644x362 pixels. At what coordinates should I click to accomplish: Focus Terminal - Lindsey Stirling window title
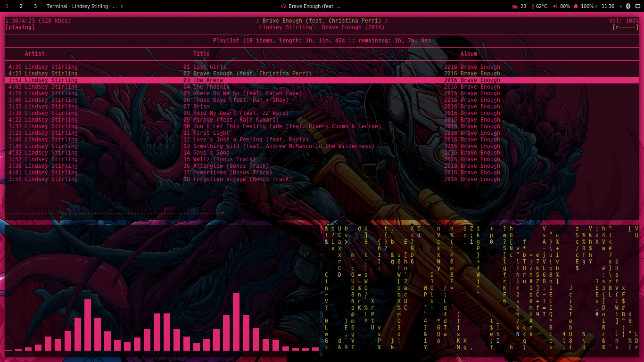82,6
